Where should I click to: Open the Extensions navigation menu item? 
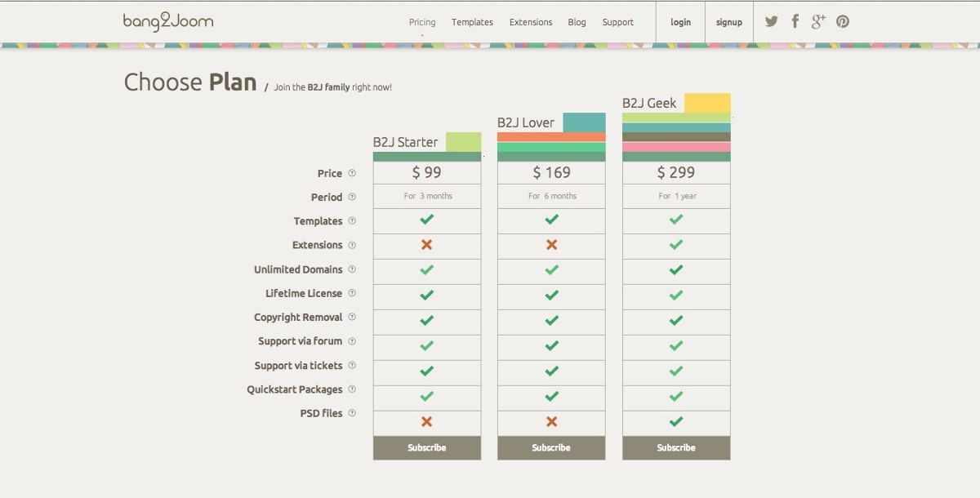tap(531, 22)
